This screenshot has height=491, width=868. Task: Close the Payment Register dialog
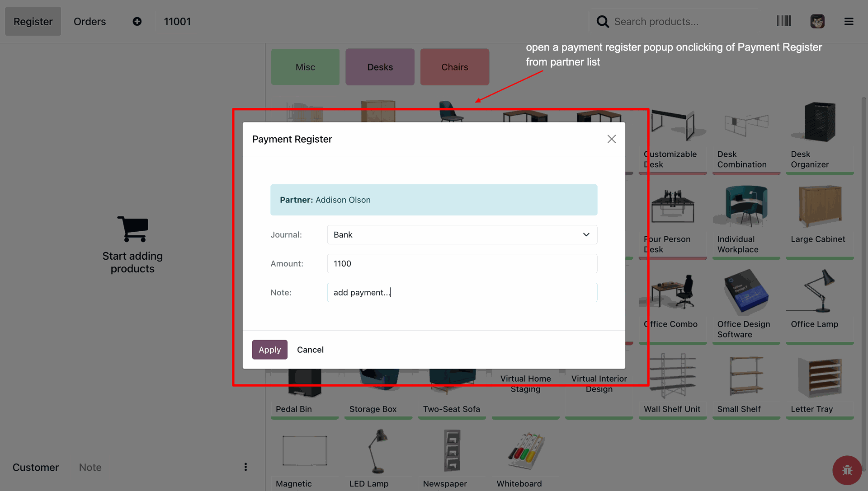(x=611, y=139)
